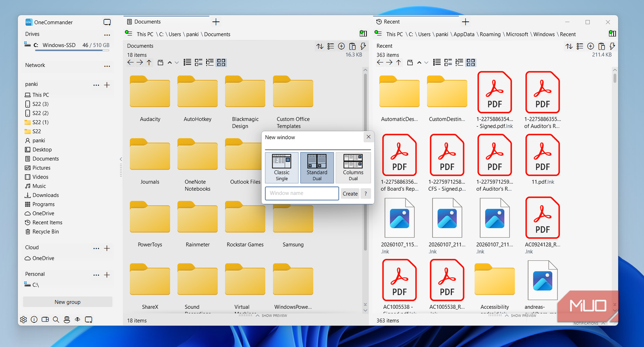Go back in Recent pane
This screenshot has width=644, height=347.
click(x=380, y=63)
